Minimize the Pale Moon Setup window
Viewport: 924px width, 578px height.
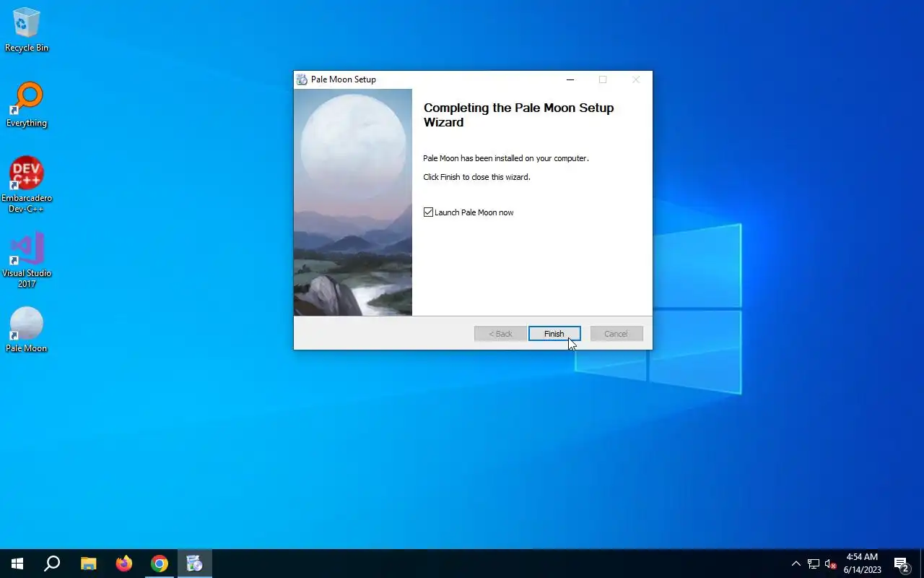click(570, 79)
